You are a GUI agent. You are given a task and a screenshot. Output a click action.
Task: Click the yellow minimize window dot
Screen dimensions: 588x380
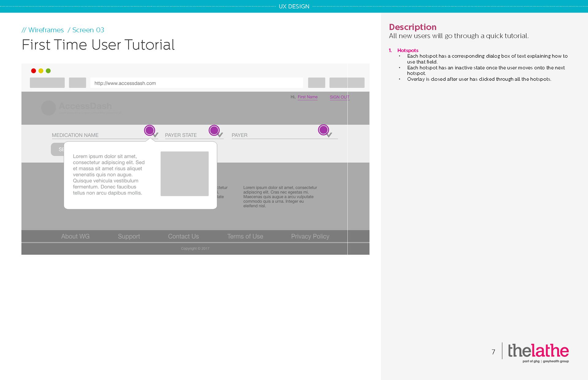click(41, 71)
